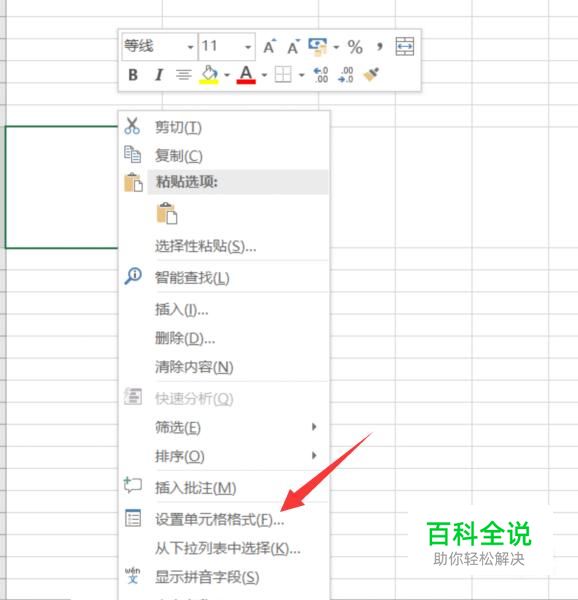Select 智能查找(L) menu entry
The image size is (578, 600).
click(x=224, y=277)
